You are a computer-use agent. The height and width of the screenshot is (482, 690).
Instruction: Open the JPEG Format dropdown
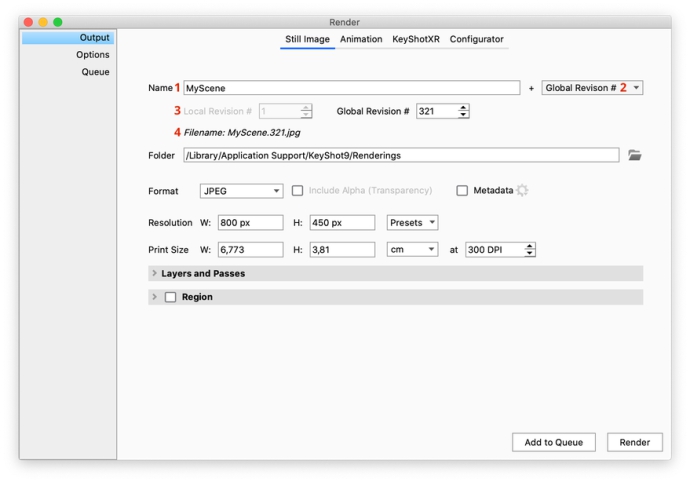coord(241,191)
